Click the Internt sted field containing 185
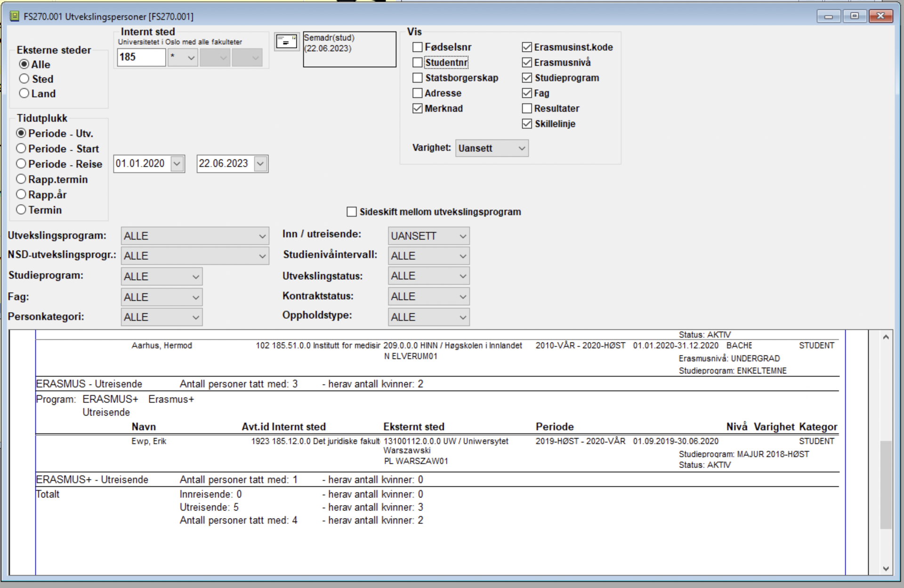This screenshot has height=588, width=904. pyautogui.click(x=141, y=57)
